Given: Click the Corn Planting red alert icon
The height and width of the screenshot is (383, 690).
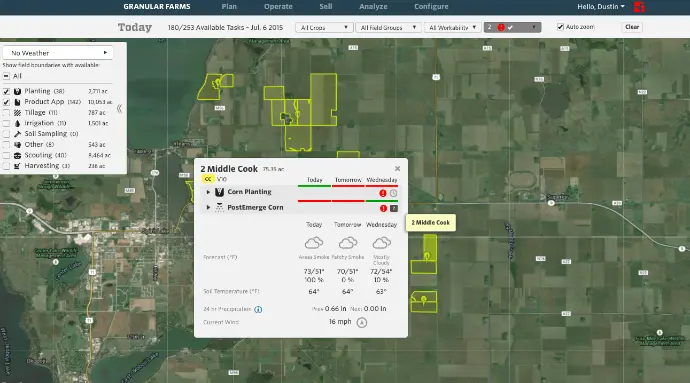Looking at the screenshot, I should [x=383, y=193].
